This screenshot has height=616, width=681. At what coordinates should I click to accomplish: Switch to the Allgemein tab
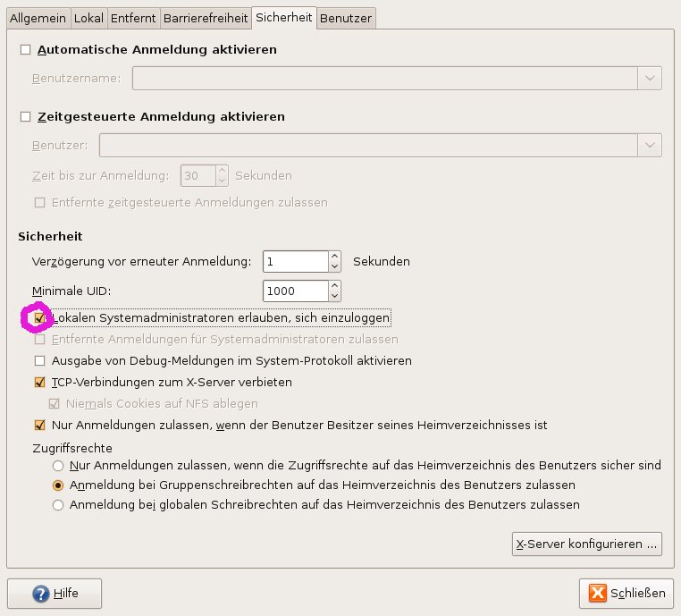point(36,17)
